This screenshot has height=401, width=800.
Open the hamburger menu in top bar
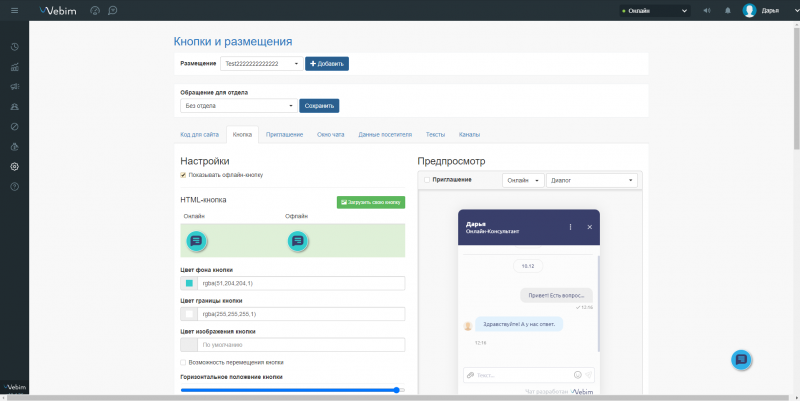tap(13, 10)
